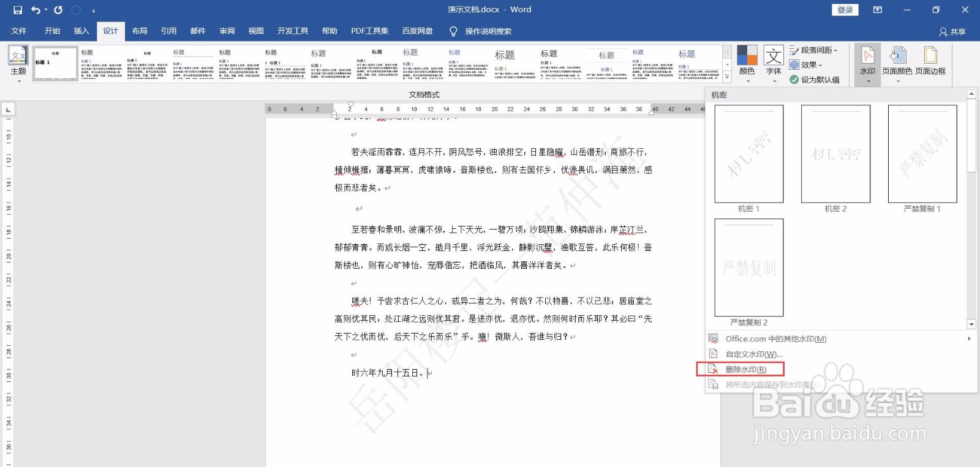Click the line starting 若夫淫雨霏霏
Screen dimensions: 980x467
[499, 152]
